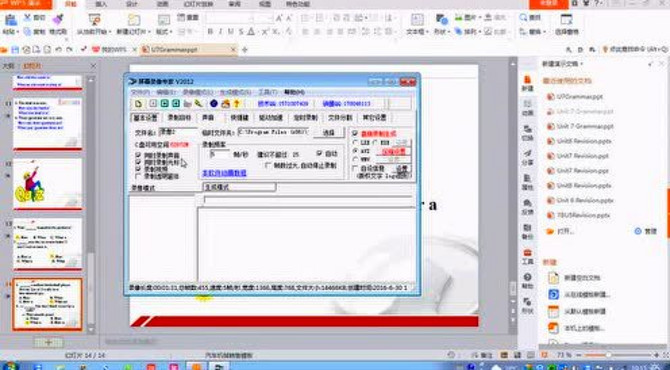The width and height of the screenshot is (670, 370).
Task: Switch to the Sound tab in recorder
Action: coord(208,117)
